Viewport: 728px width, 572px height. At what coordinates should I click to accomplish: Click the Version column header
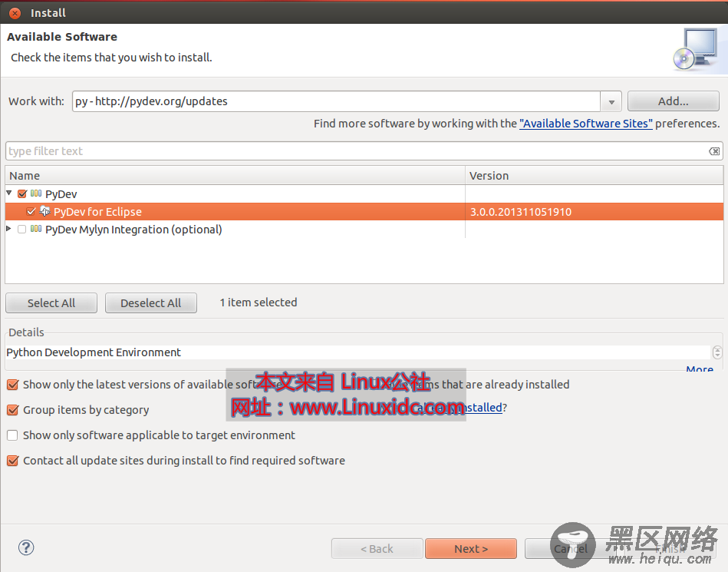pos(594,176)
